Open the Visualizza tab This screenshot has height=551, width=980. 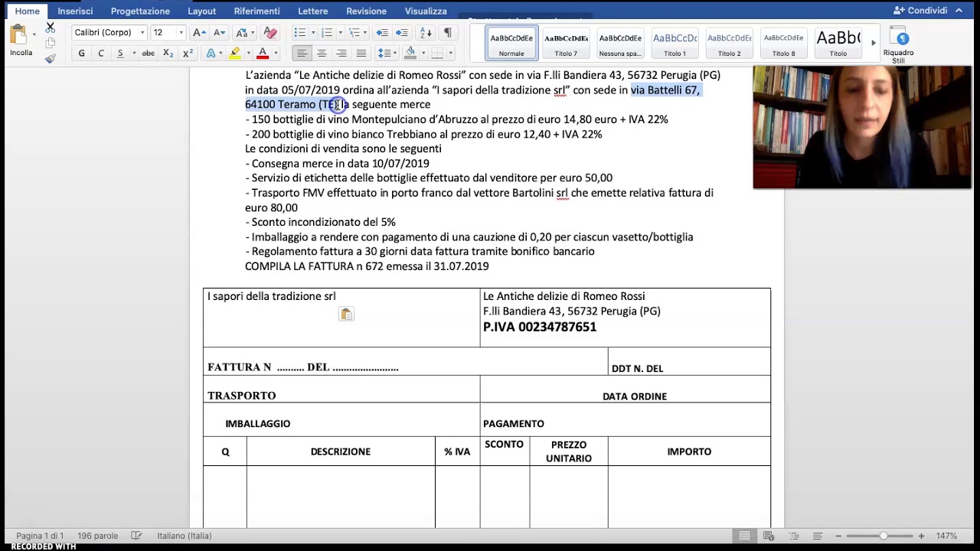[x=426, y=11]
